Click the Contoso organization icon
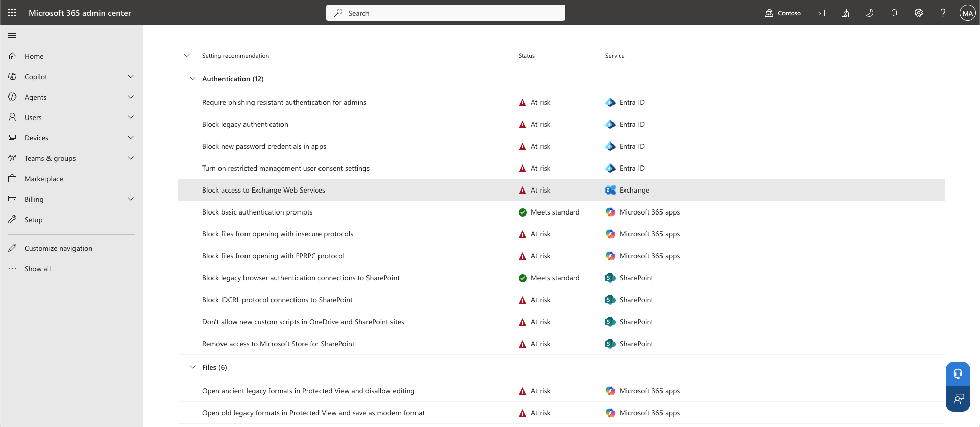980x427 pixels. [x=769, y=13]
